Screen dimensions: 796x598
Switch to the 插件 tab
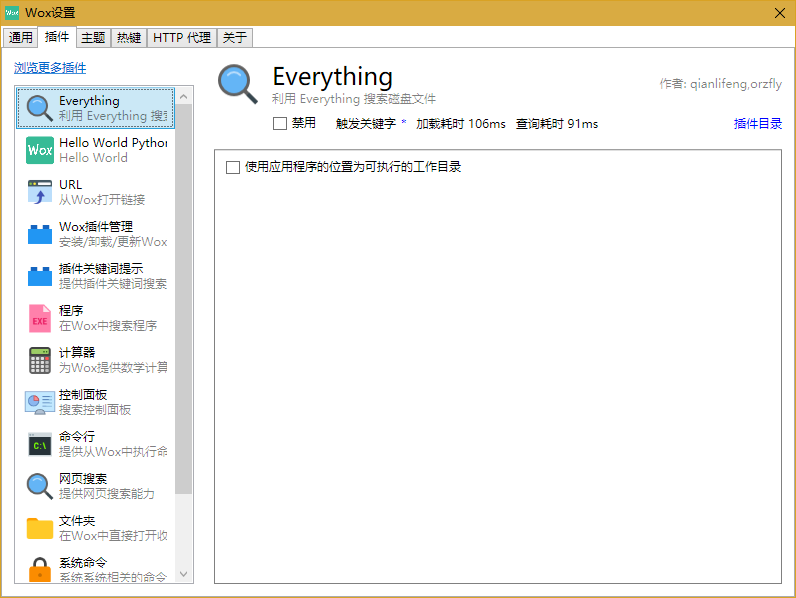57,37
